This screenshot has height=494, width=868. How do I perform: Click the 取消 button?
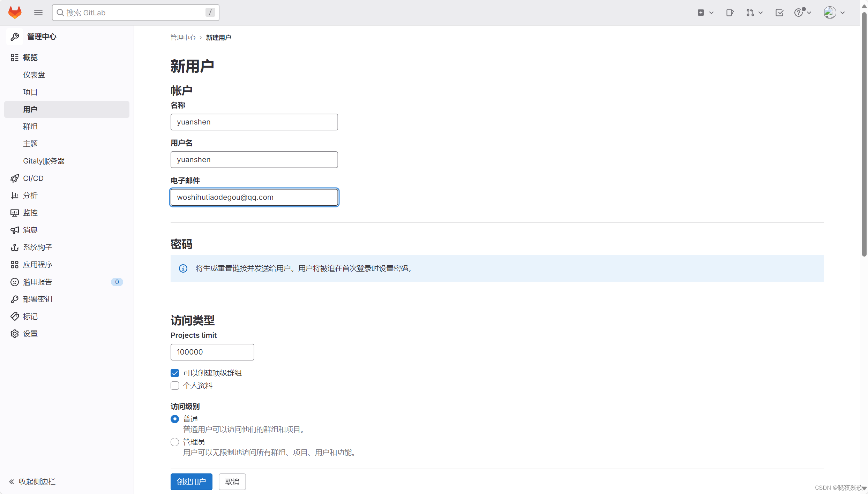pos(232,482)
